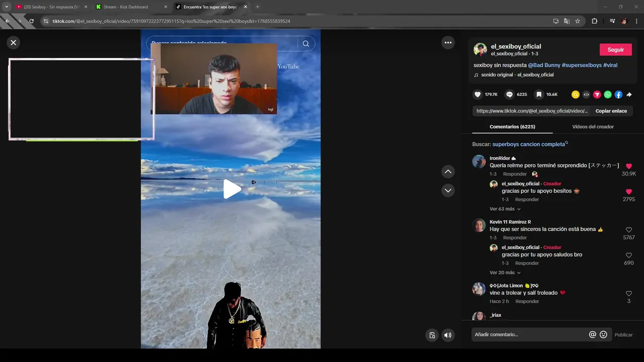The image size is (644, 362).
Task: Focus the Añadir comentario input field
Action: (530, 335)
